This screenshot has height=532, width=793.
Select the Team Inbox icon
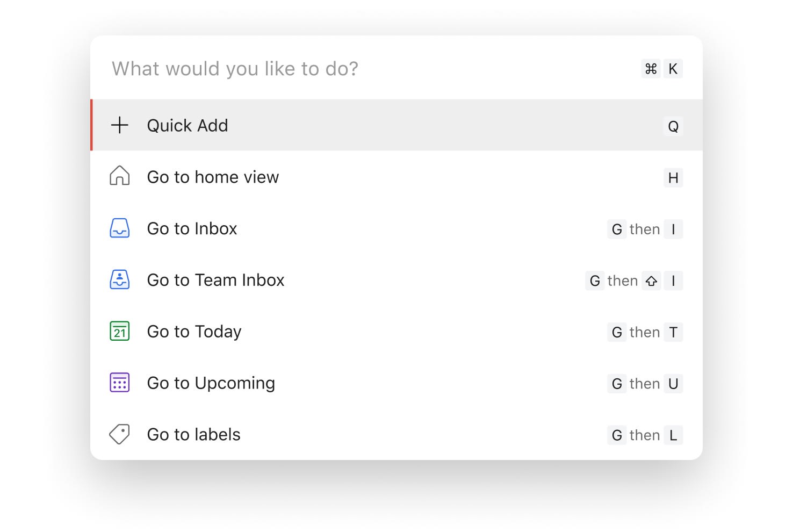(119, 279)
